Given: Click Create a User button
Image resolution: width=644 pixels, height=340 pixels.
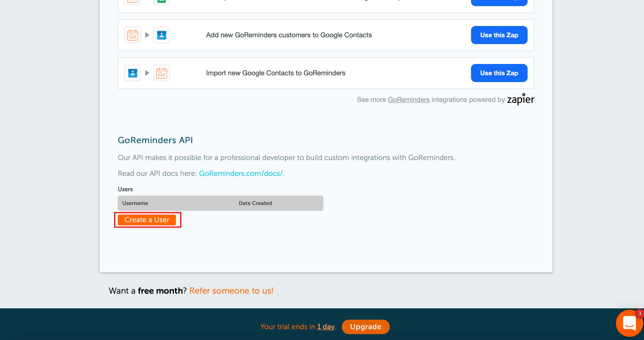Looking at the screenshot, I should (x=147, y=220).
